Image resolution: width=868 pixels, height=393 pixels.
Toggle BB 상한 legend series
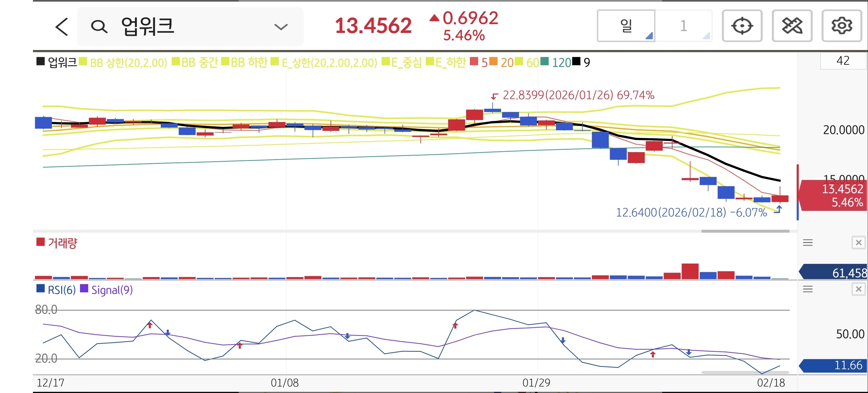(x=128, y=63)
